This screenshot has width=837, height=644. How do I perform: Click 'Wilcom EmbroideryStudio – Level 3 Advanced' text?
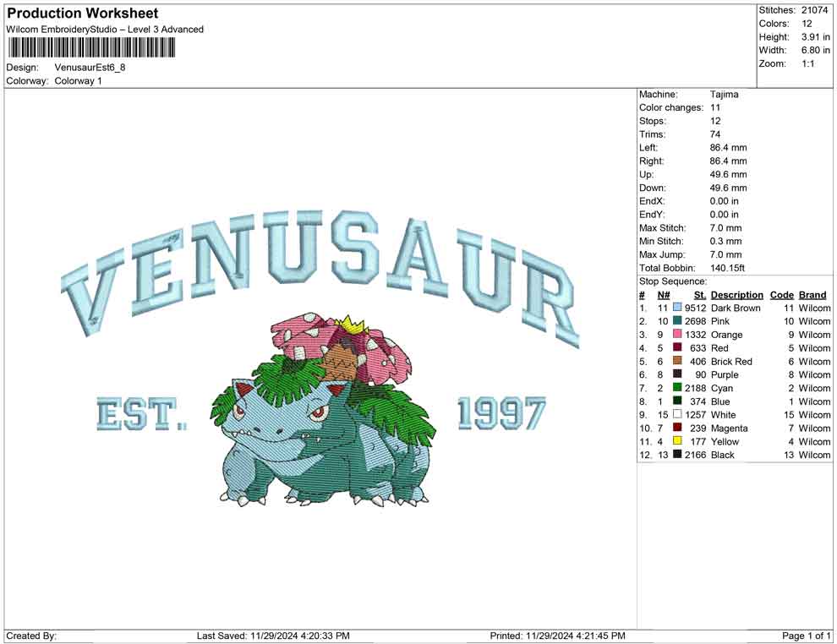tap(105, 30)
